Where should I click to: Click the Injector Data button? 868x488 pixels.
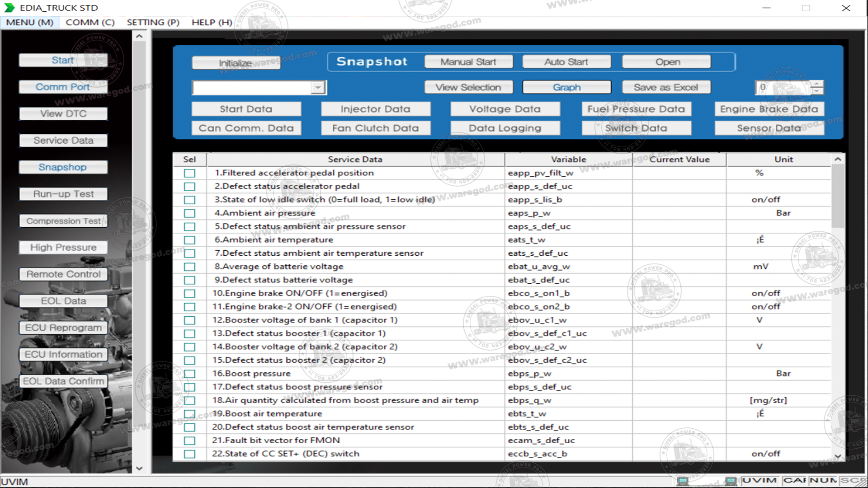pyautogui.click(x=375, y=109)
